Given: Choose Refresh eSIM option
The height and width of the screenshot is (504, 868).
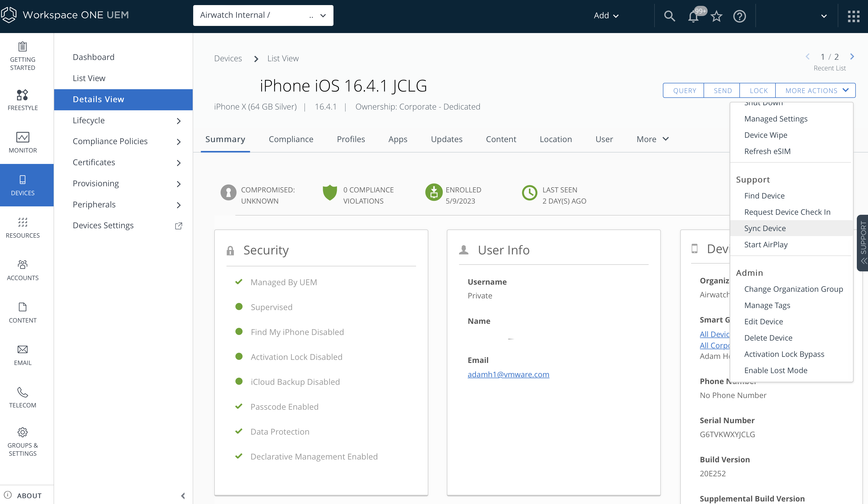Looking at the screenshot, I should [791, 151].
